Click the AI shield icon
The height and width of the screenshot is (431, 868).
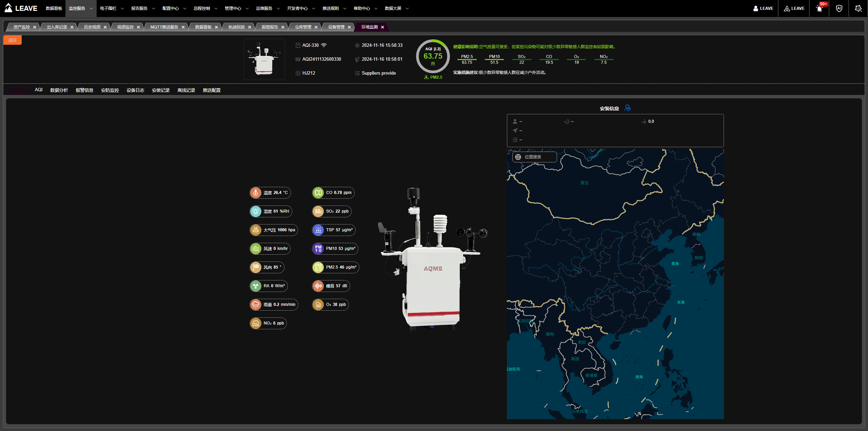click(839, 8)
